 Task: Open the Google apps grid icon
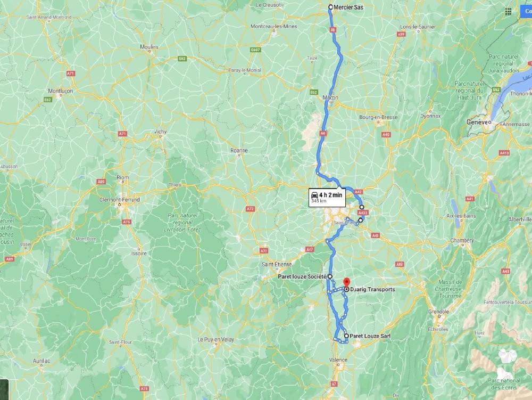pos(508,12)
